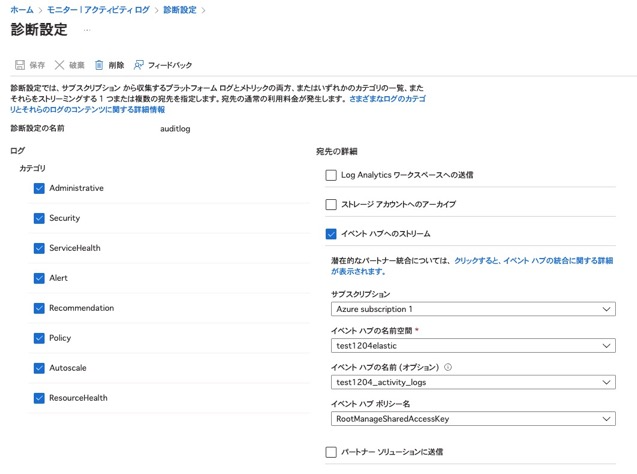Toggle the Alert category checkbox
637x474 pixels.
coord(39,278)
